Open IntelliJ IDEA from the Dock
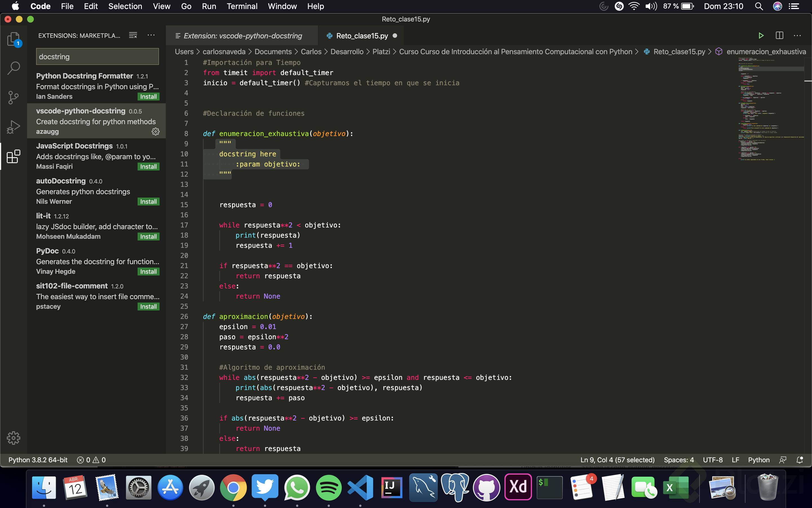This screenshot has height=508, width=812. pos(391,487)
